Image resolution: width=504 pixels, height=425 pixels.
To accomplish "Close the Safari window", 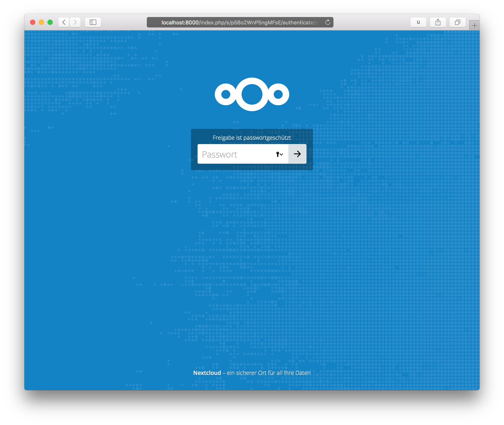I will point(33,22).
